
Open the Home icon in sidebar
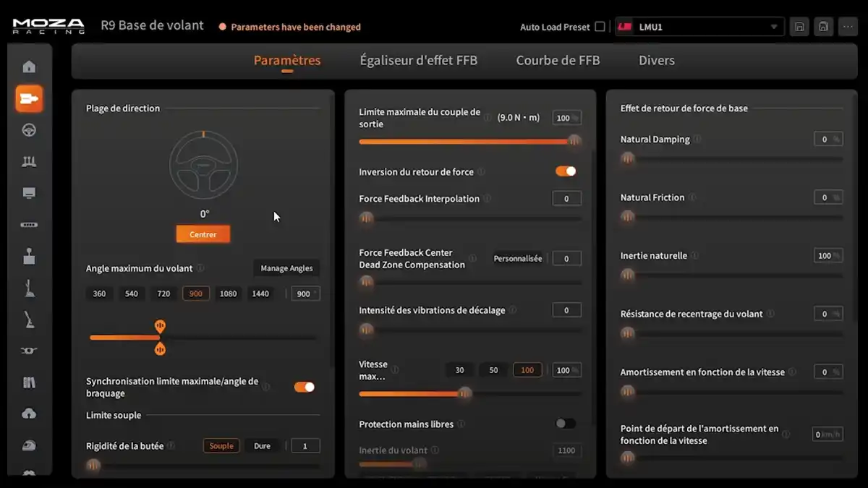coord(29,67)
